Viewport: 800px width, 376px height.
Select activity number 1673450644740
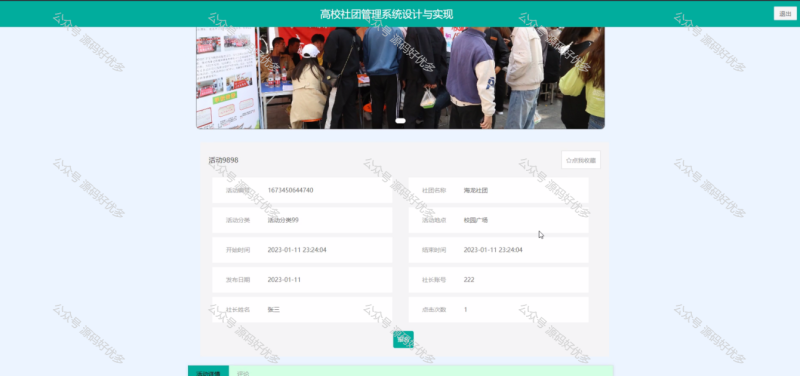[290, 190]
